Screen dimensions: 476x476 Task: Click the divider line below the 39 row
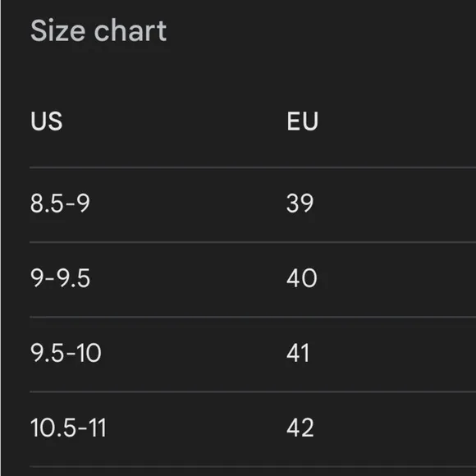point(253,242)
